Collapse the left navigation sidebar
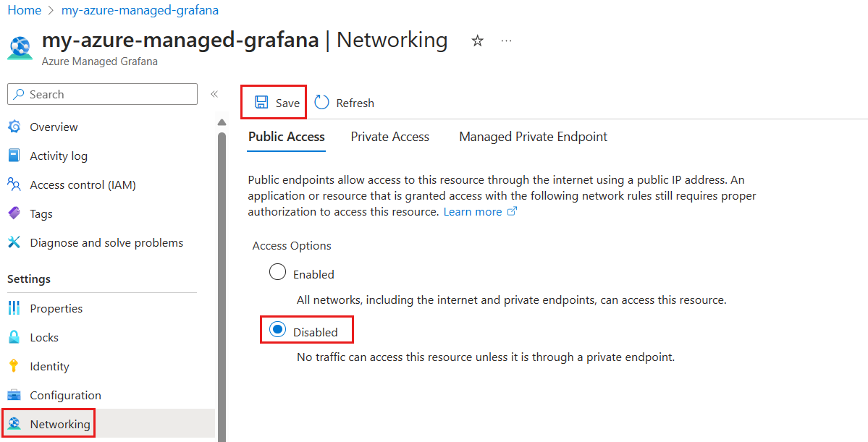Viewport: 868px width, 442px height. pyautogui.click(x=214, y=93)
